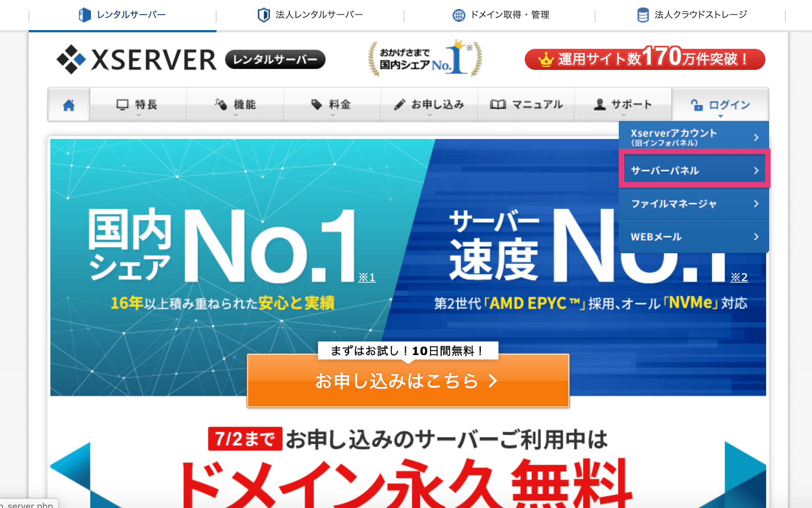The height and width of the screenshot is (508, 812).
Task: Click the 7/2まで red date label
Action: click(245, 438)
